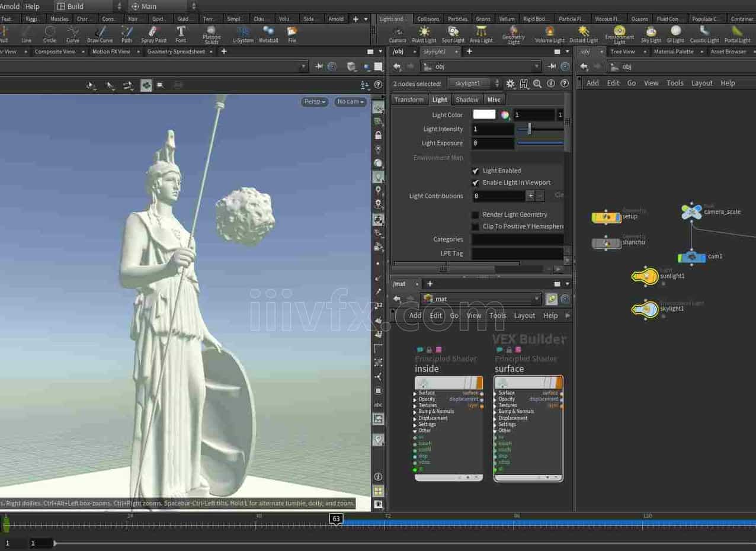This screenshot has width=756, height=551.
Task: Open the Help menu in the menu bar
Action: [32, 7]
